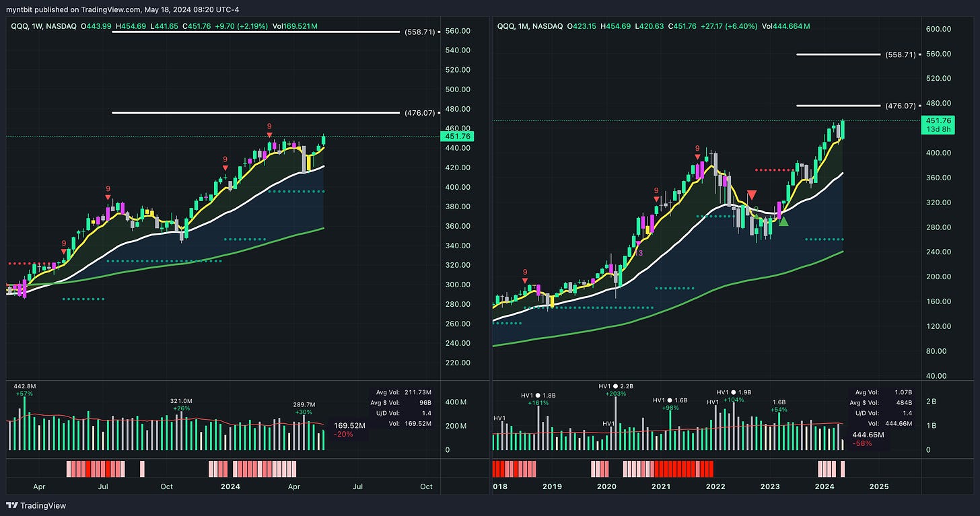Screen dimensions: 980x516
Task: Click the red 9 marker above the 2024 weekly candles
Action: tap(225, 162)
